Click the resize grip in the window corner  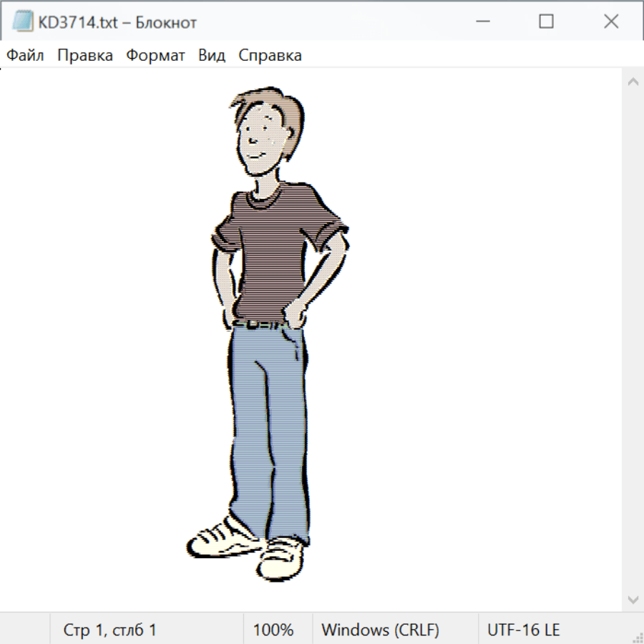pos(638,638)
